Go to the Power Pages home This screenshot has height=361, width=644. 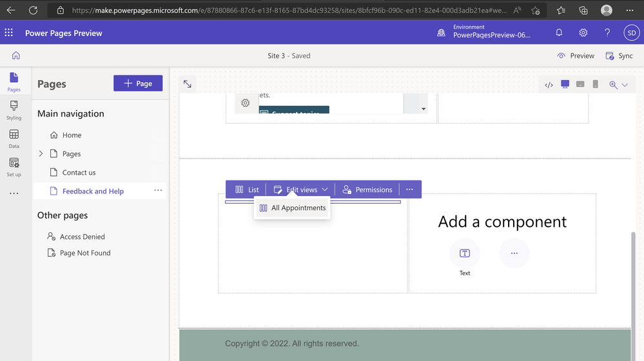(16, 55)
